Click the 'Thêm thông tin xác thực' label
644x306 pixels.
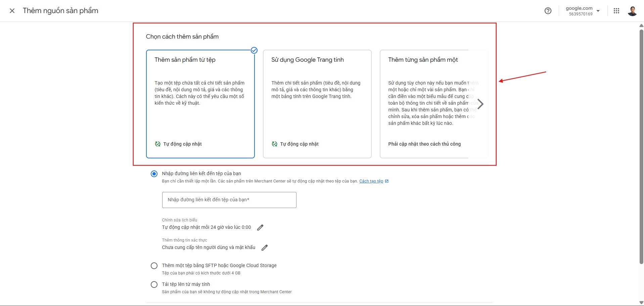[185, 240]
